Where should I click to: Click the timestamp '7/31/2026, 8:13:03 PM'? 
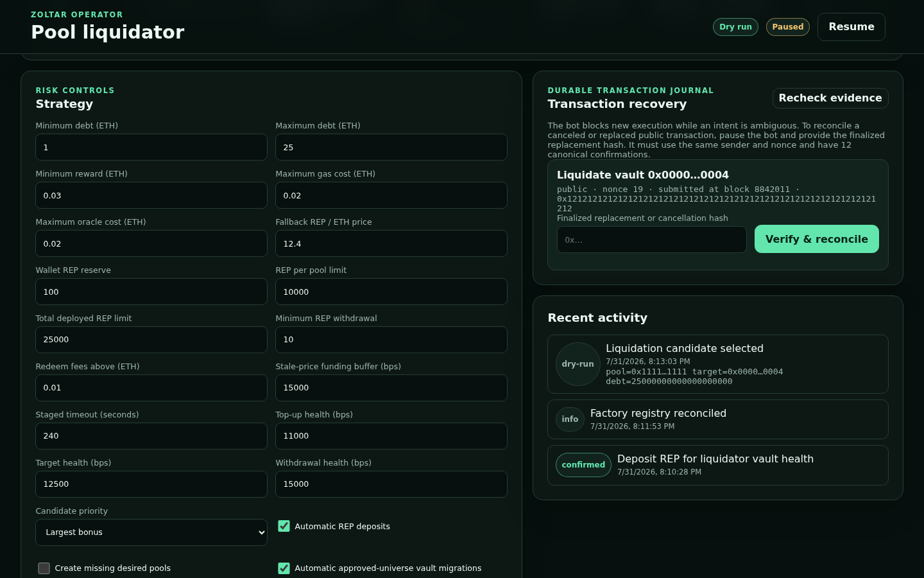648,362
